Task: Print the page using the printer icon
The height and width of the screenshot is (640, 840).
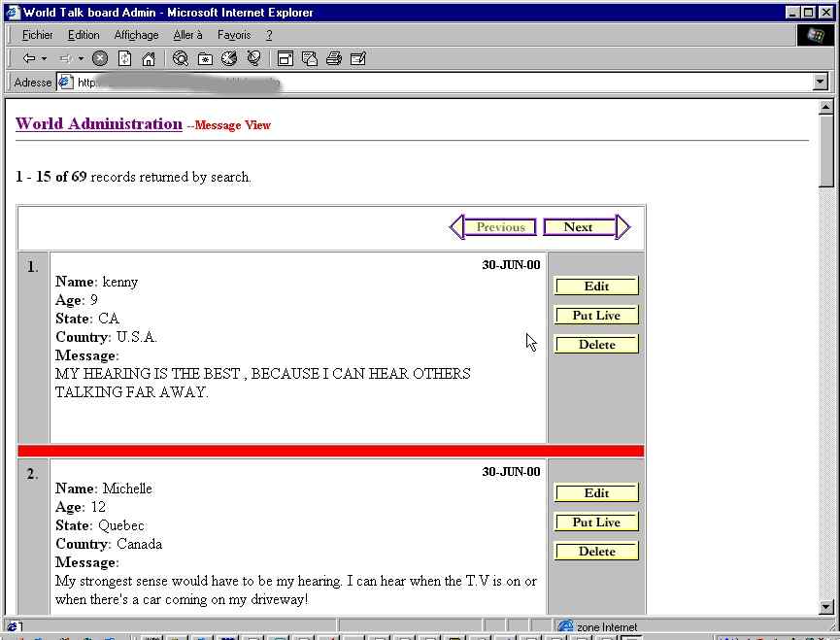Action: (x=334, y=58)
